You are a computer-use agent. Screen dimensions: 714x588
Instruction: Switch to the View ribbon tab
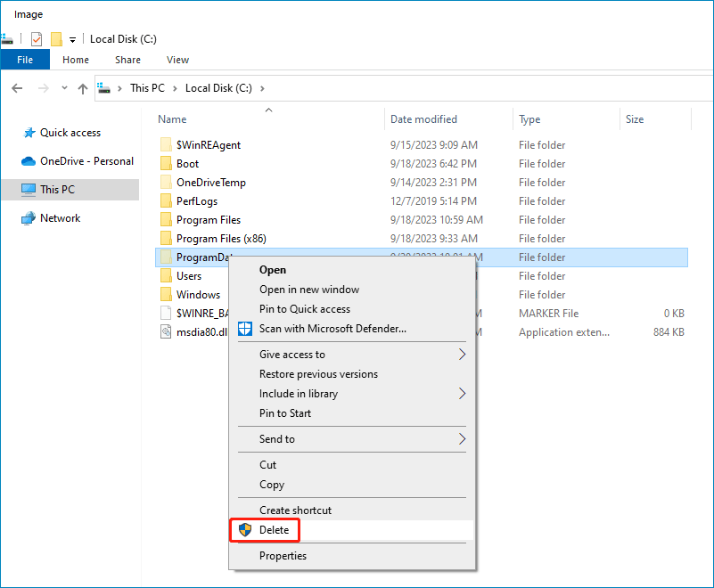point(177,60)
